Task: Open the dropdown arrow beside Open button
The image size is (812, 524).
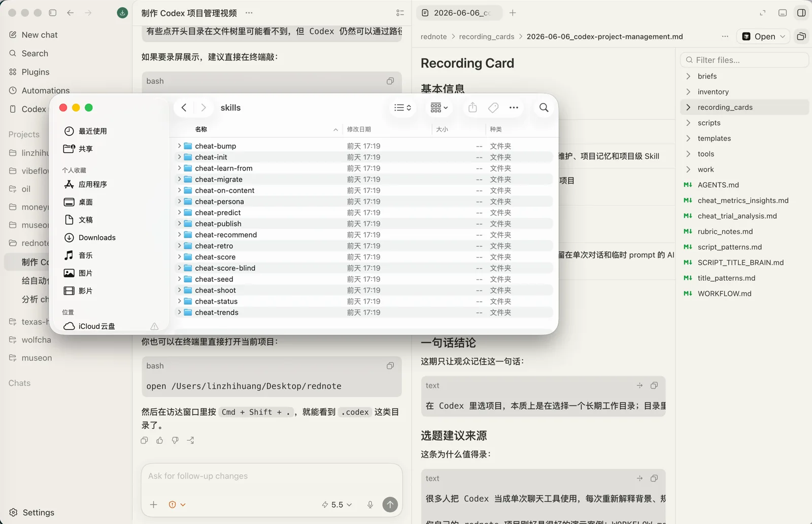Action: pyautogui.click(x=783, y=37)
